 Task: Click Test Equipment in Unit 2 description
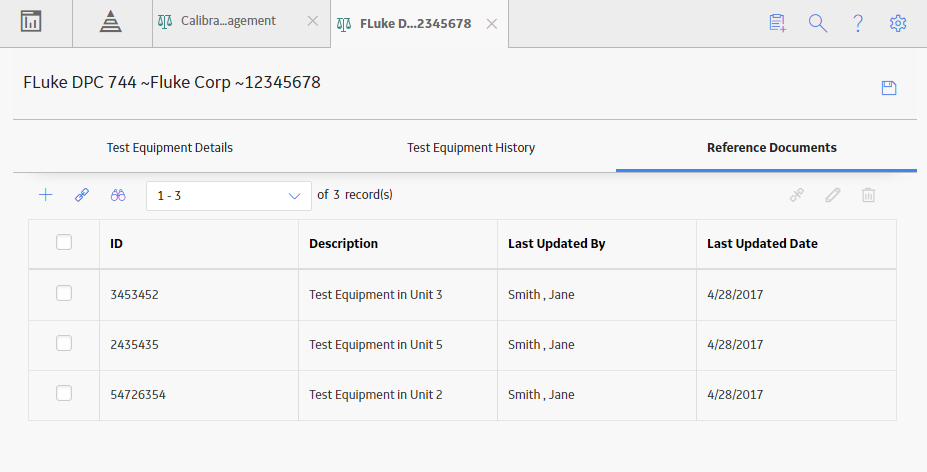pos(375,395)
